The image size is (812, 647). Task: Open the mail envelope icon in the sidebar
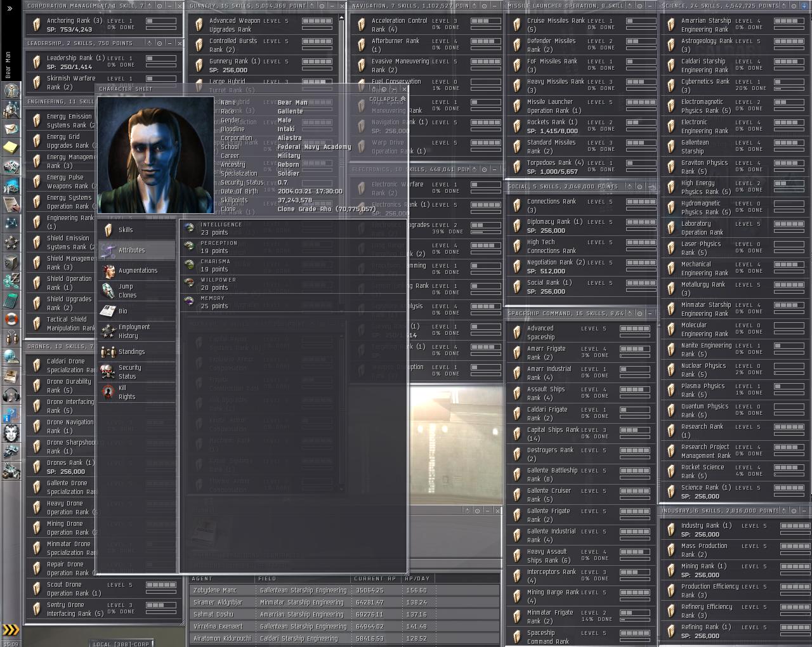[x=11, y=129]
